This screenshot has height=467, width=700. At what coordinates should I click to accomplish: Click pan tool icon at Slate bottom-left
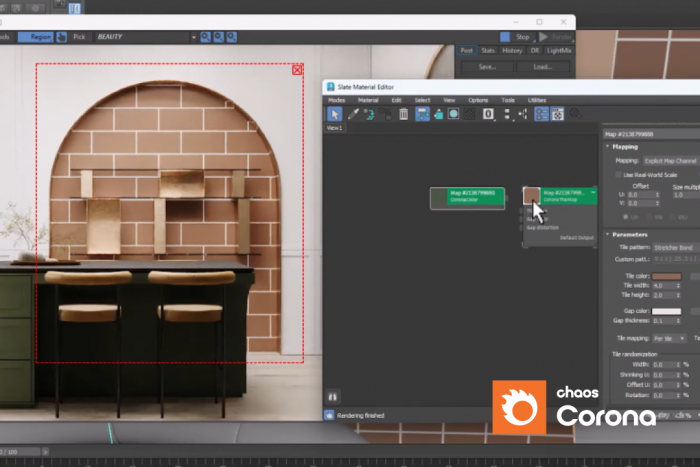click(333, 396)
